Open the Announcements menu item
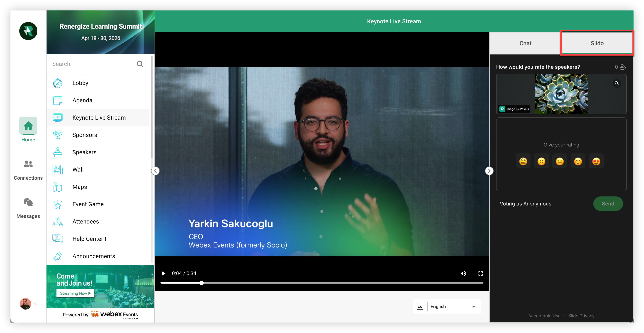This screenshot has height=333, width=644. tap(98, 256)
